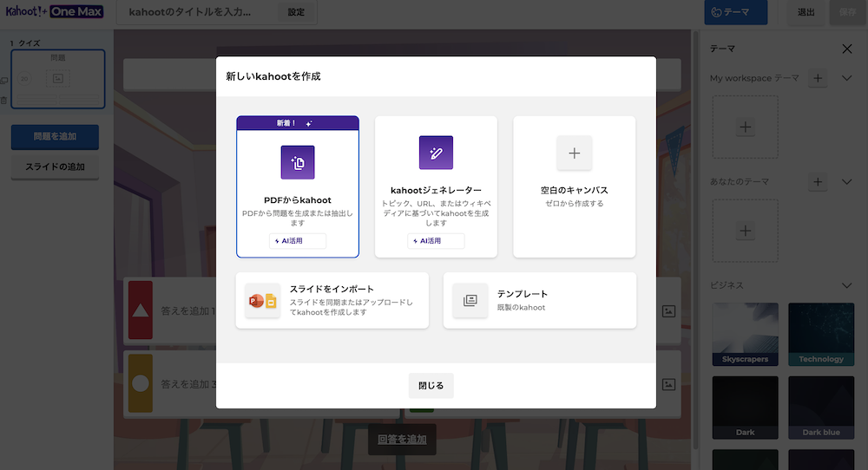Click the 答えを追加 3 answer field
This screenshot has width=868, height=470.
pos(187,384)
